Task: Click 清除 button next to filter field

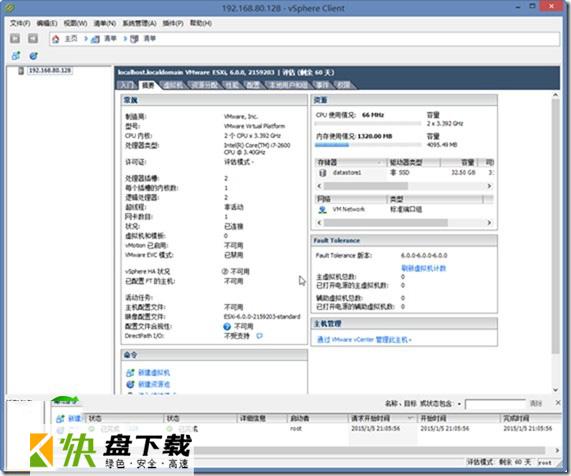Action: (536, 404)
